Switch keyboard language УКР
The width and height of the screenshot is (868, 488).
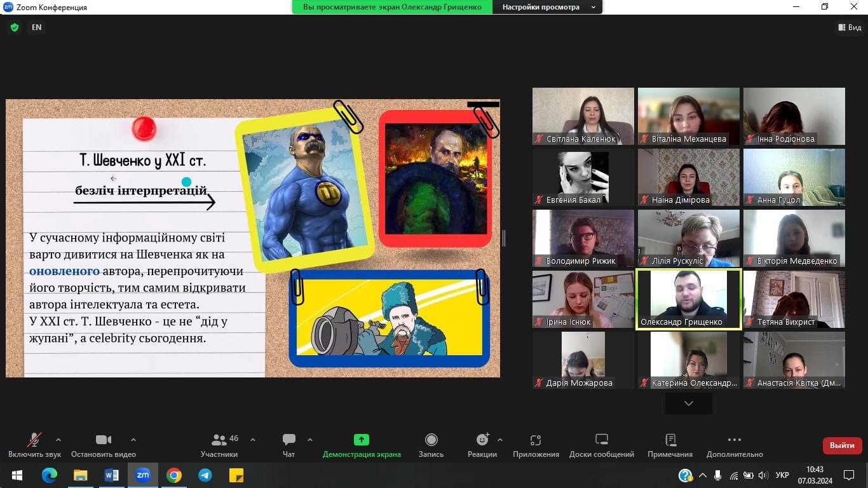pyautogui.click(x=783, y=475)
